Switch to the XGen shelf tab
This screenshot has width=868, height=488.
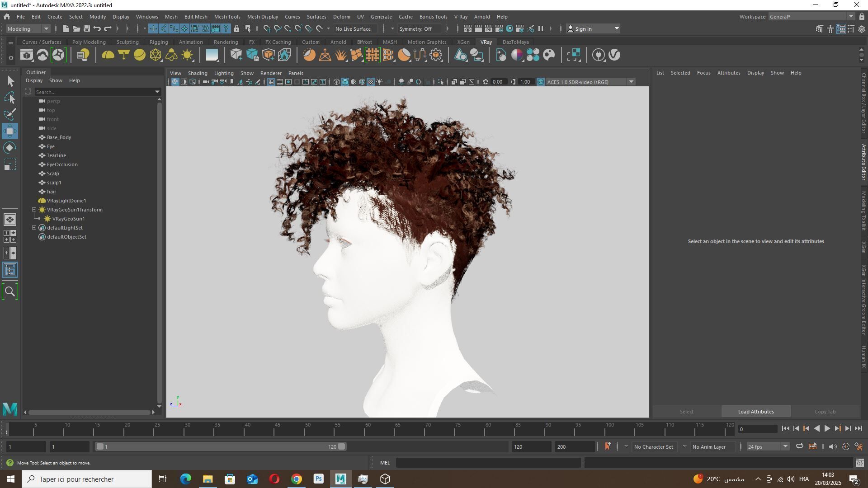(463, 42)
